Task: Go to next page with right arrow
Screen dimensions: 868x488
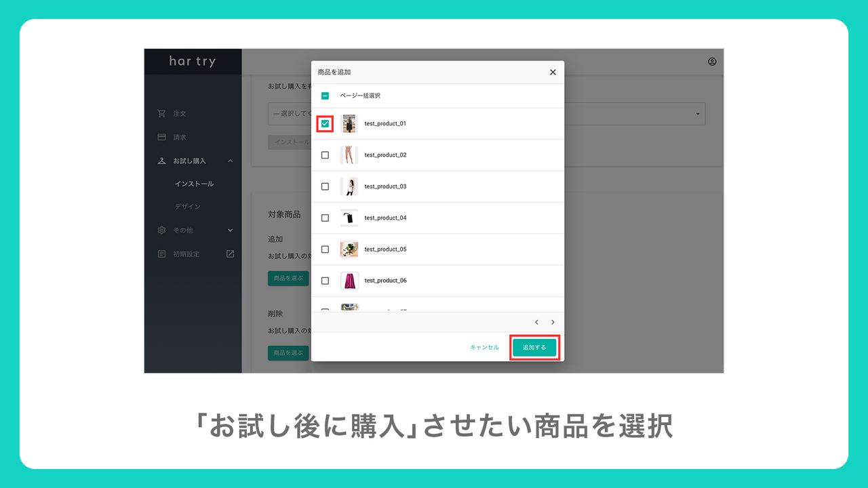Action: [x=553, y=322]
